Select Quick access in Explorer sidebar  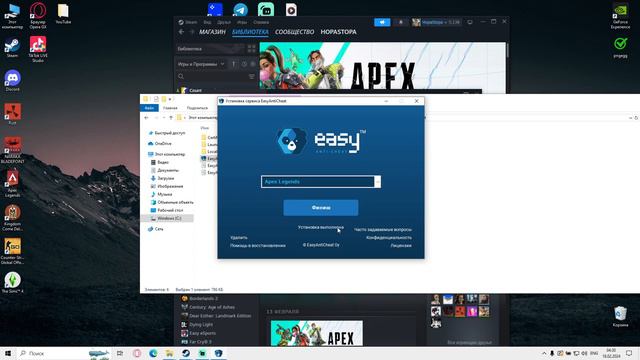point(167,133)
